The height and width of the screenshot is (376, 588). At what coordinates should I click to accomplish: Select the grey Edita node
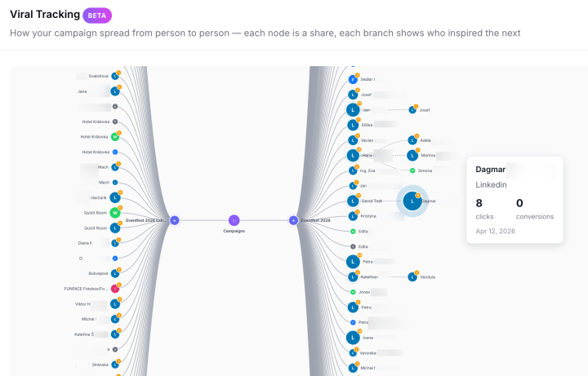coord(353,246)
